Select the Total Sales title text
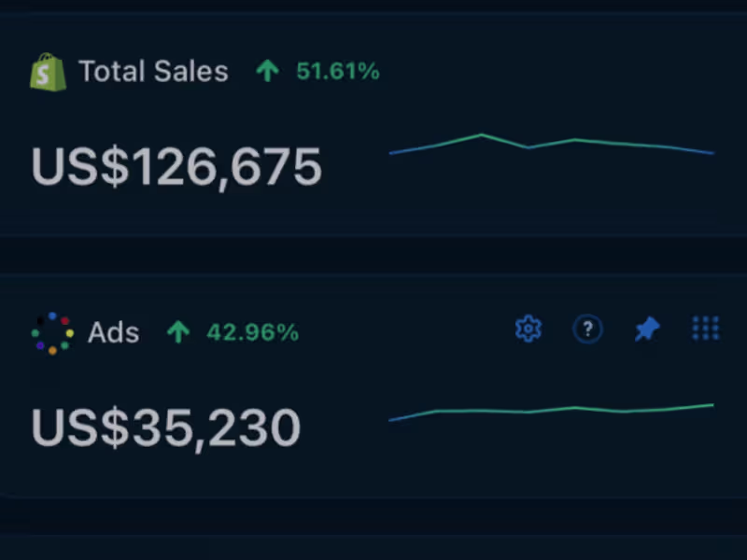Viewport: 747px width, 560px height. tap(153, 72)
